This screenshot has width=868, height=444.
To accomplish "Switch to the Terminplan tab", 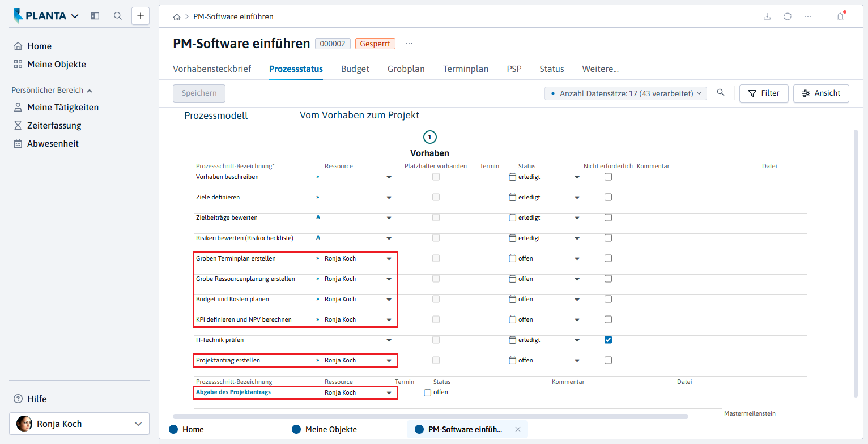I will [x=466, y=69].
